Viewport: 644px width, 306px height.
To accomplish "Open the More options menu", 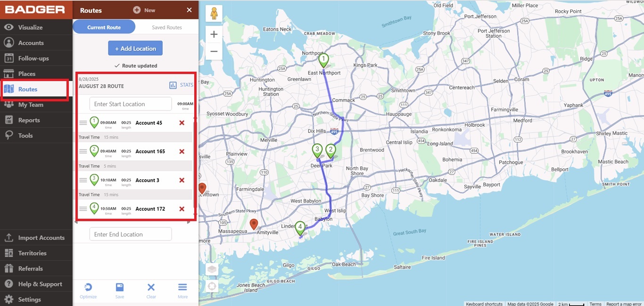I will point(182,288).
